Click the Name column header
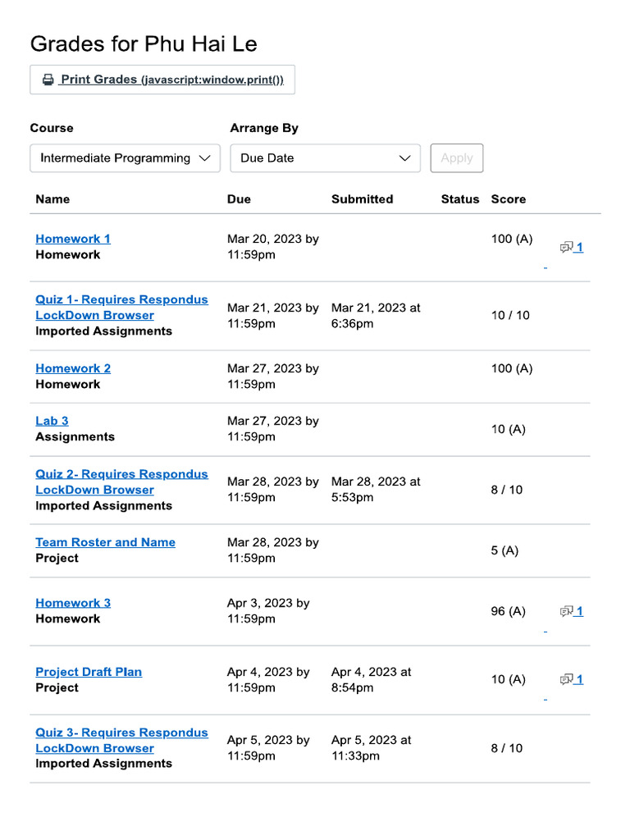The image size is (630, 840). pos(52,199)
